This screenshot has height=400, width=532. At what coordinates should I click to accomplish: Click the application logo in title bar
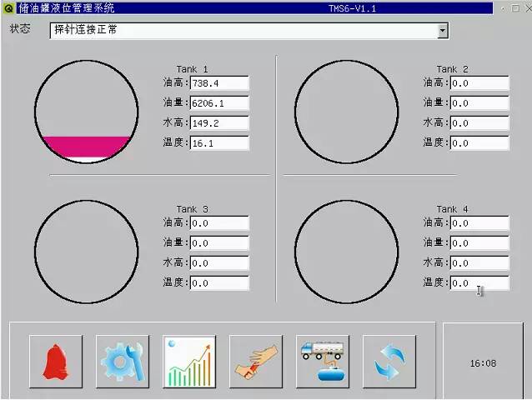click(8, 8)
